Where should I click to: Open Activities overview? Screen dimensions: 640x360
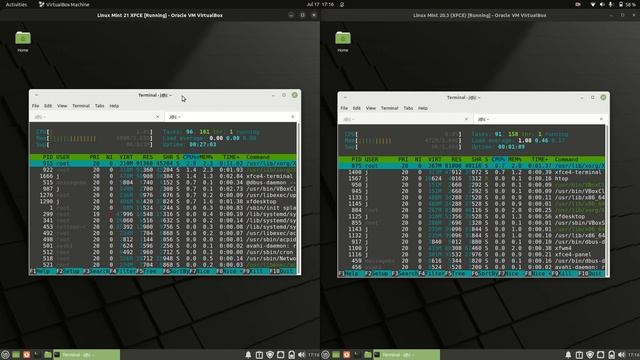click(16, 4)
